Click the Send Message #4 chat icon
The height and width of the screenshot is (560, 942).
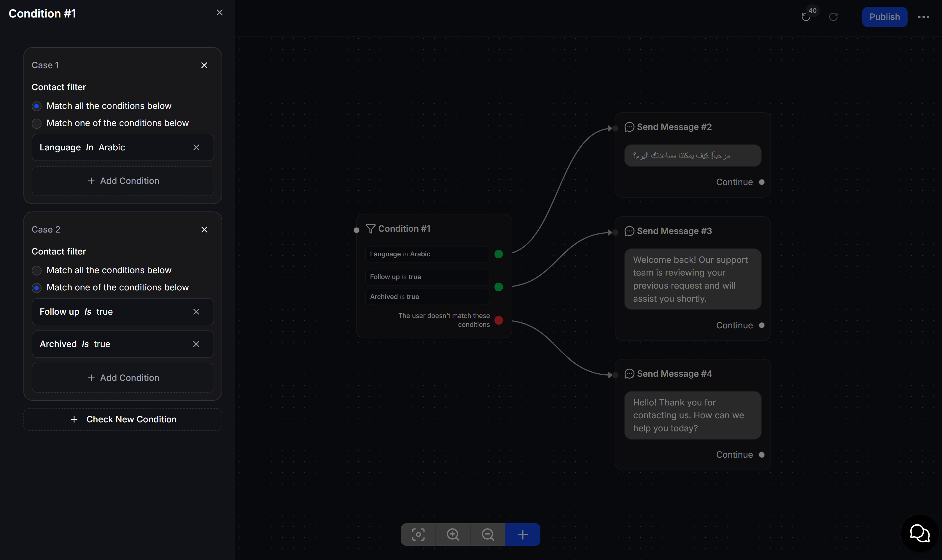point(629,374)
